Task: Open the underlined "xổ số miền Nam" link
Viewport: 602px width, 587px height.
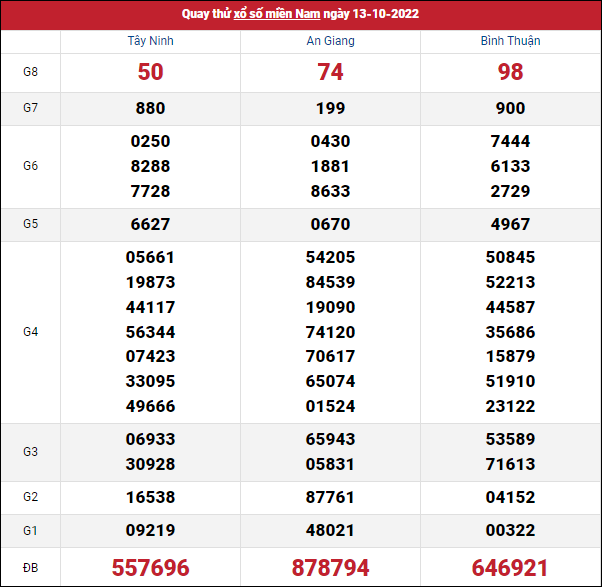Action: [x=277, y=14]
